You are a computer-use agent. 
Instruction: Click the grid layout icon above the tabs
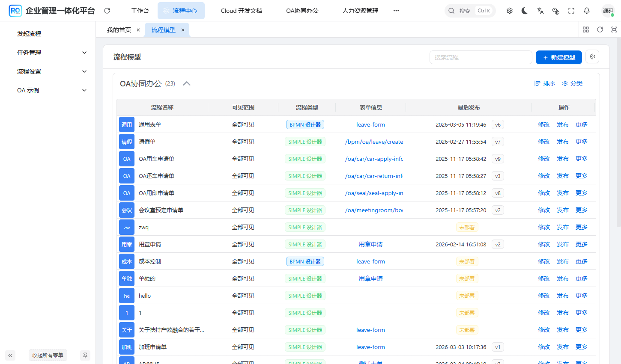coord(585,30)
